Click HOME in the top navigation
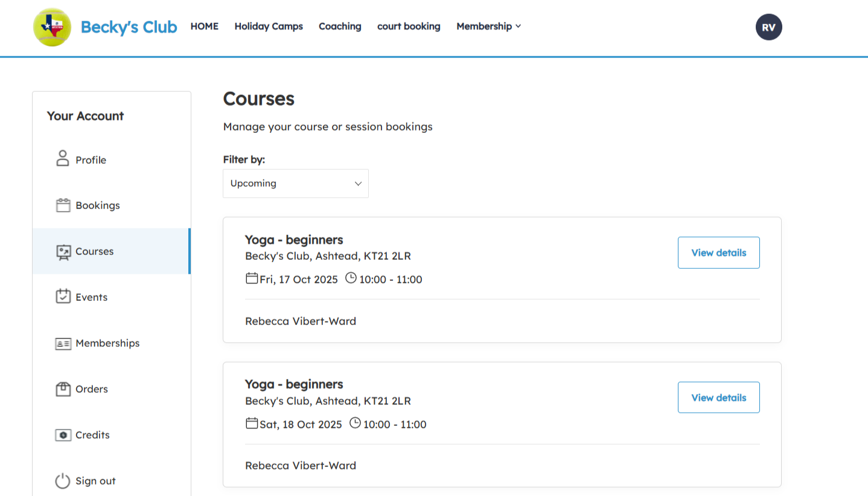The image size is (868, 496). pos(204,27)
